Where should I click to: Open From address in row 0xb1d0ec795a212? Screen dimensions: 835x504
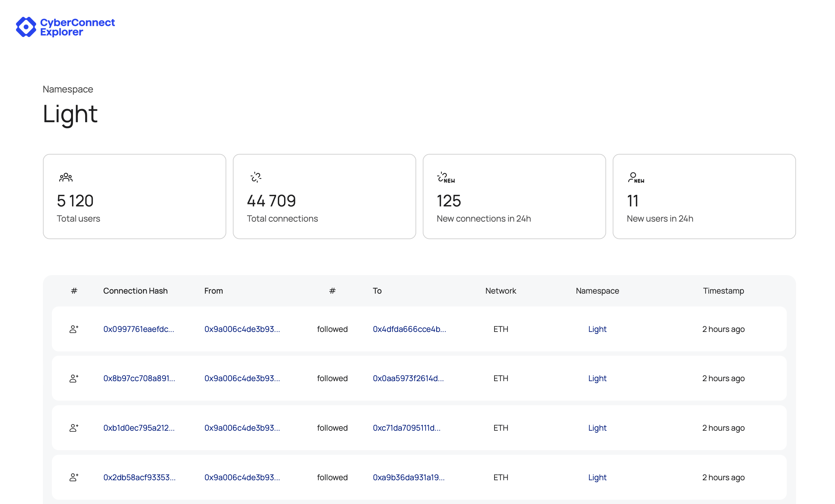[x=242, y=428]
